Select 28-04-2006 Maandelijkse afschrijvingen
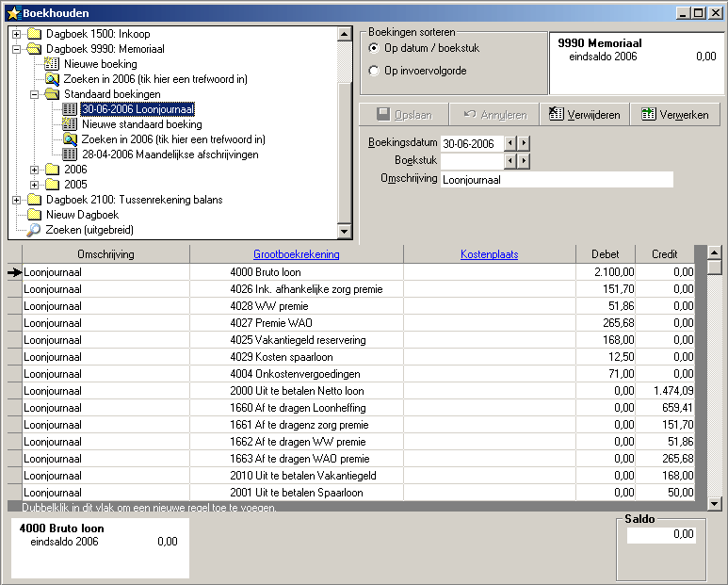 [170, 154]
